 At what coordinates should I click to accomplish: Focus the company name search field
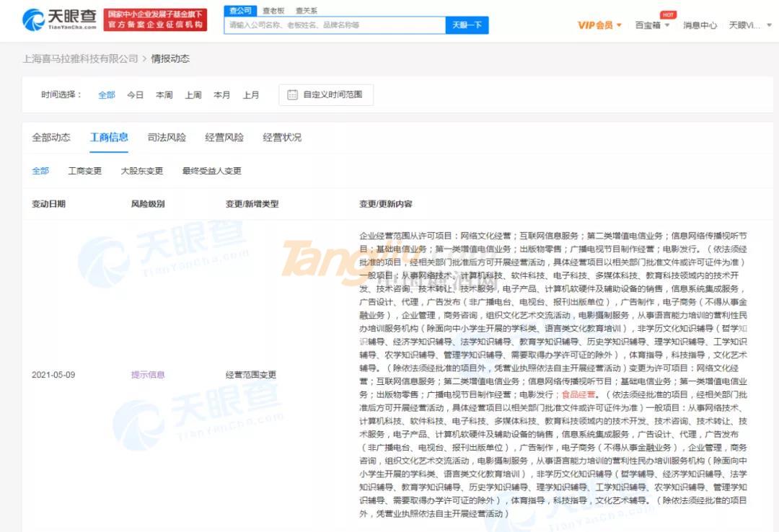click(335, 25)
